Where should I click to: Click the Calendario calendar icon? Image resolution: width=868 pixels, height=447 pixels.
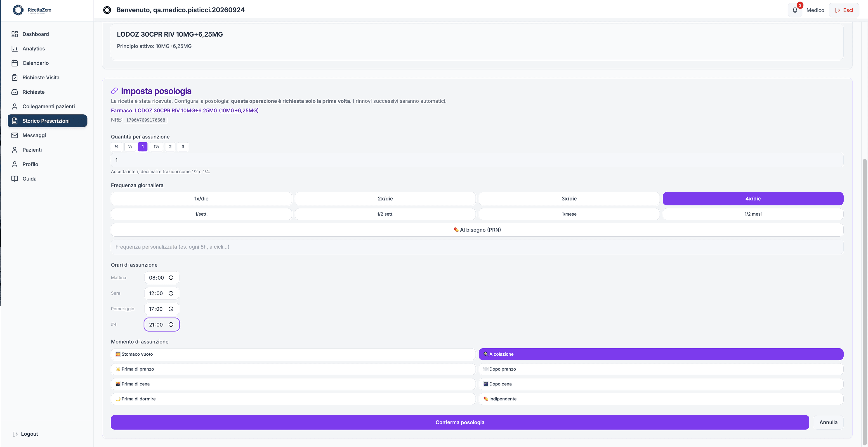pos(14,63)
